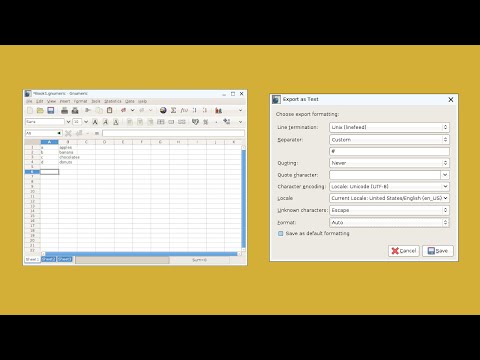
Task: Click Cancel in Export as Text dialog
Action: (404, 251)
